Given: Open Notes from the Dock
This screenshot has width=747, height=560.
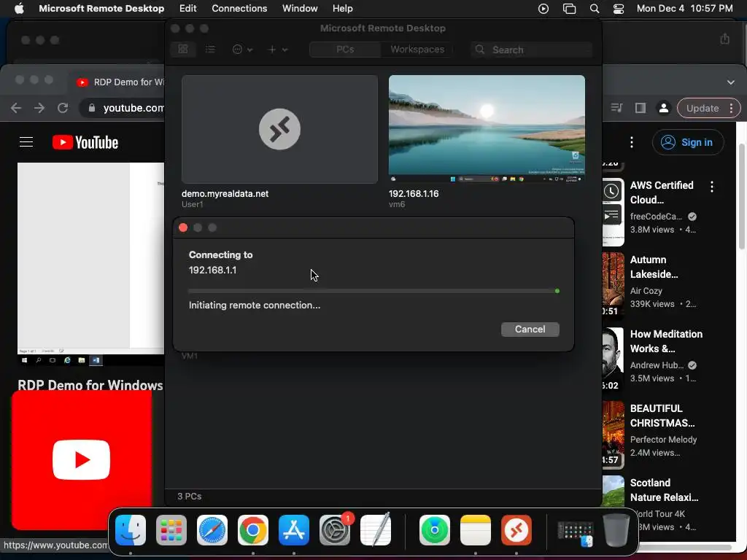Looking at the screenshot, I should coord(476,529).
